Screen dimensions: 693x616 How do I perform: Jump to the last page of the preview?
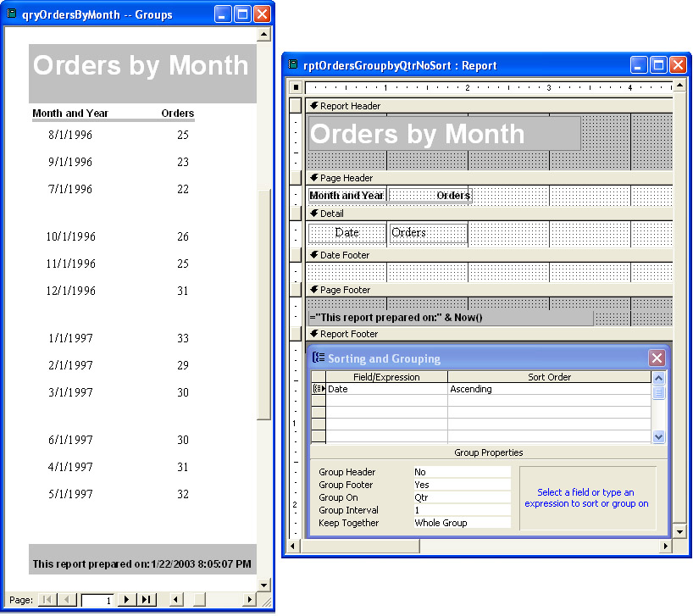(x=147, y=600)
